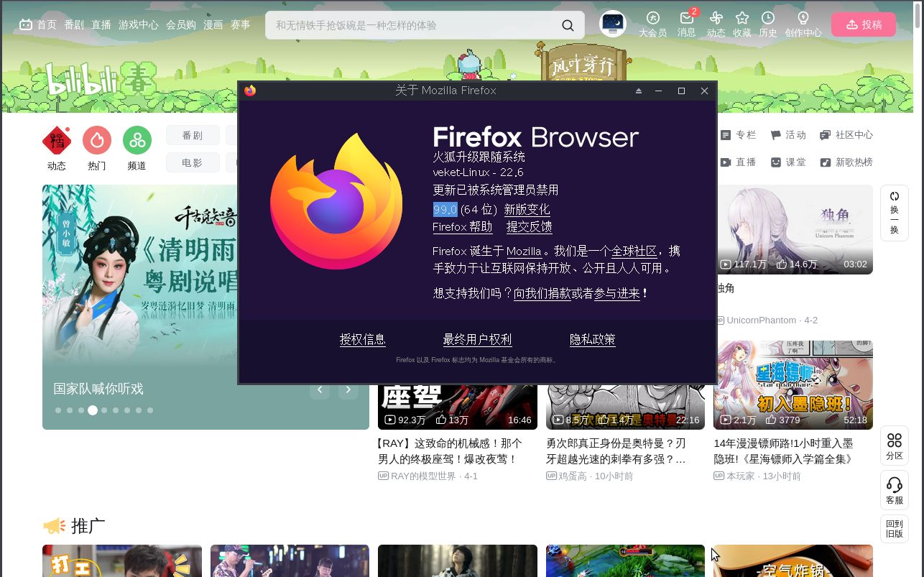Open the 消息 envelope icon with badge
The height and width of the screenshot is (577, 924).
(x=687, y=18)
